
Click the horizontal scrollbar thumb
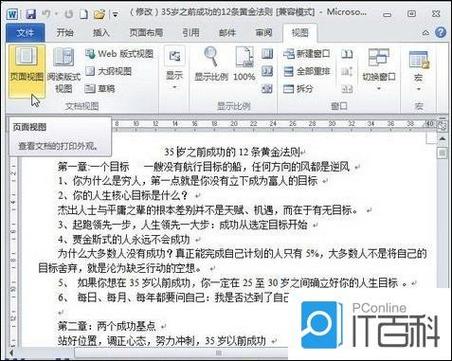point(219,353)
